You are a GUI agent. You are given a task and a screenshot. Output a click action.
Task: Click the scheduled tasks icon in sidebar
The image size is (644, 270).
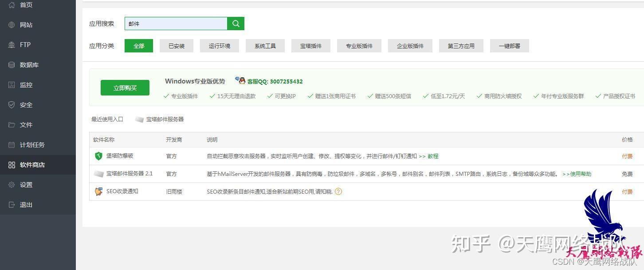(x=12, y=145)
